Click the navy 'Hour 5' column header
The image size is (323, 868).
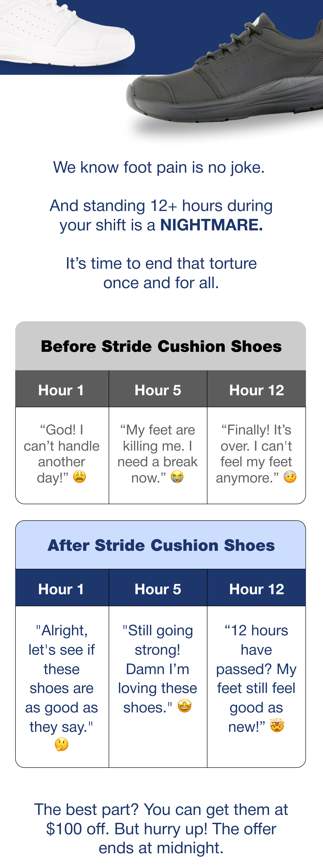point(158,588)
